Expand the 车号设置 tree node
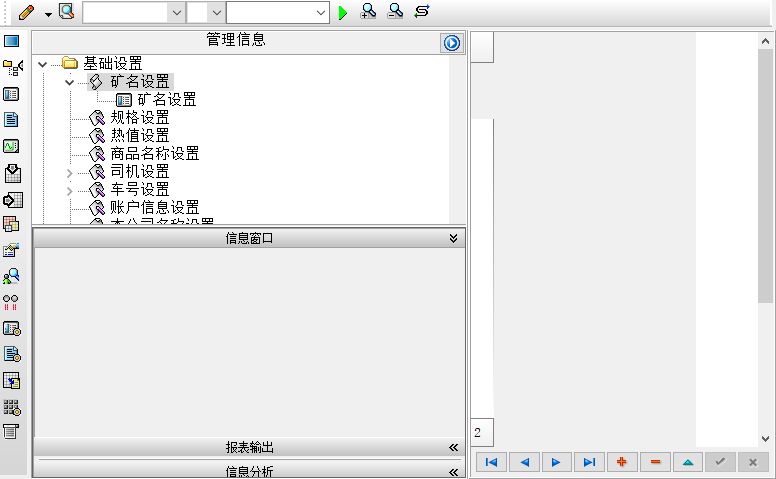This screenshot has width=776, height=479. [x=69, y=191]
